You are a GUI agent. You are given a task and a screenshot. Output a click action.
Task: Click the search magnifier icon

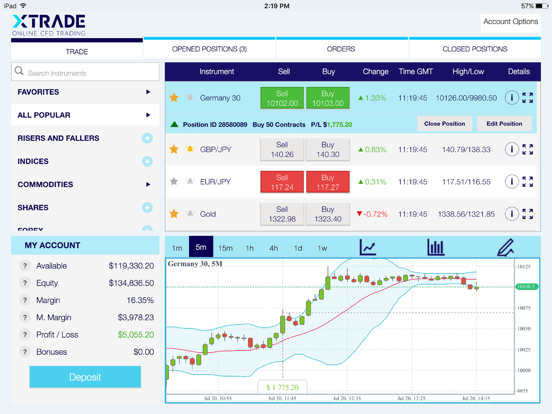(x=19, y=71)
